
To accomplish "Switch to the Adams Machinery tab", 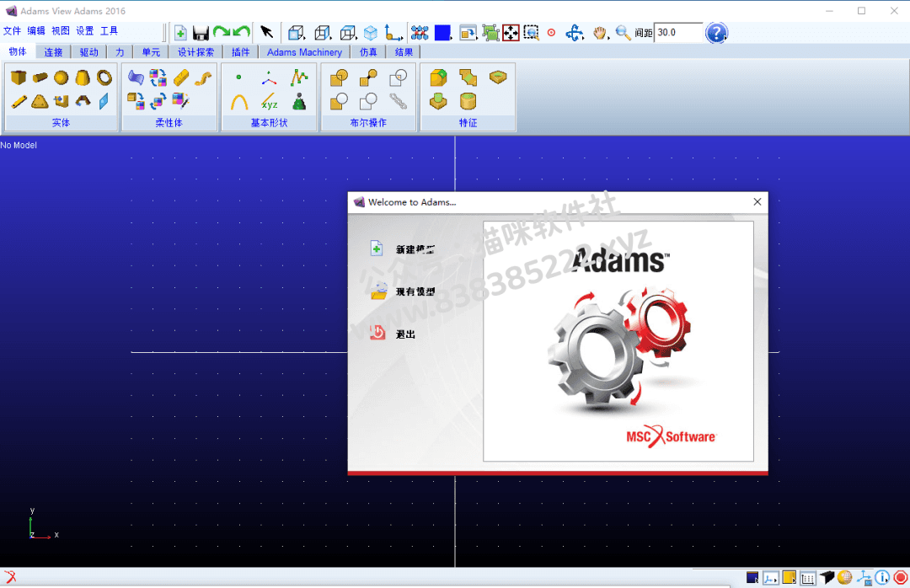I will tap(305, 52).
